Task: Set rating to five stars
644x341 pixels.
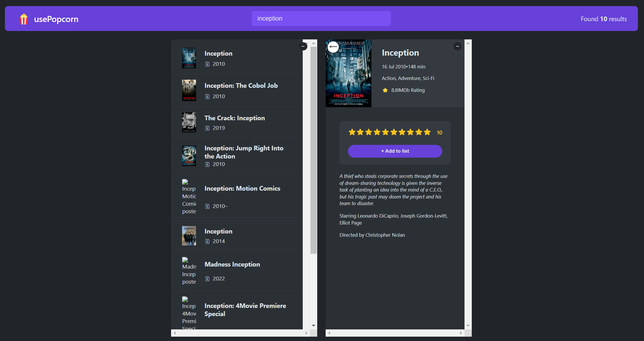Action: (x=385, y=132)
